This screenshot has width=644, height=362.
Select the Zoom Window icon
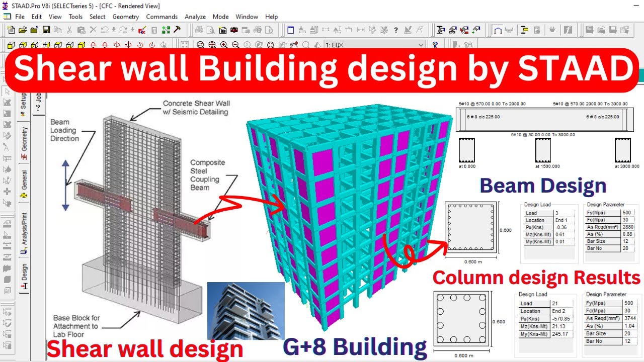[x=200, y=45]
